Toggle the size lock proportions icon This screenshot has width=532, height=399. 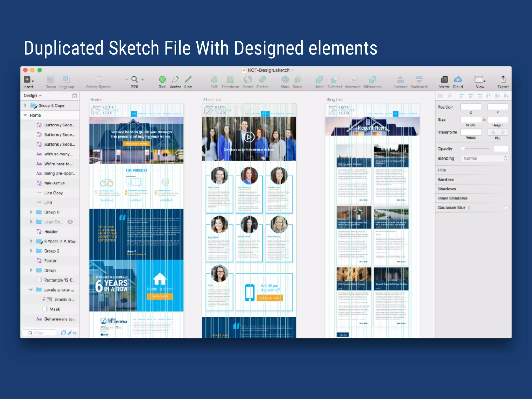click(484, 120)
